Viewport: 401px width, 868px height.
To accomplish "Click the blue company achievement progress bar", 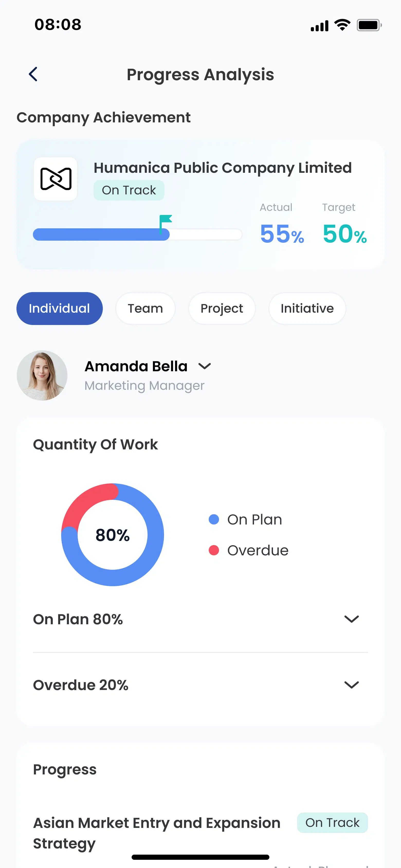I will click(x=101, y=234).
